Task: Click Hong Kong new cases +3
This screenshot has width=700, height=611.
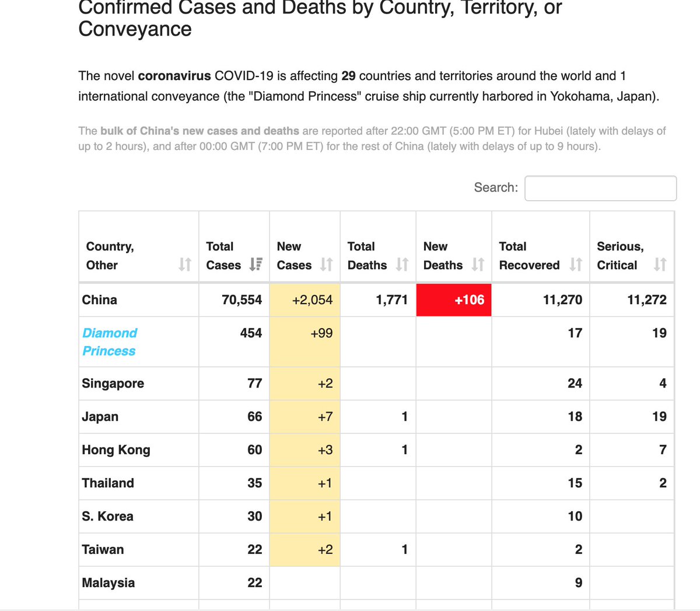Action: 325,450
